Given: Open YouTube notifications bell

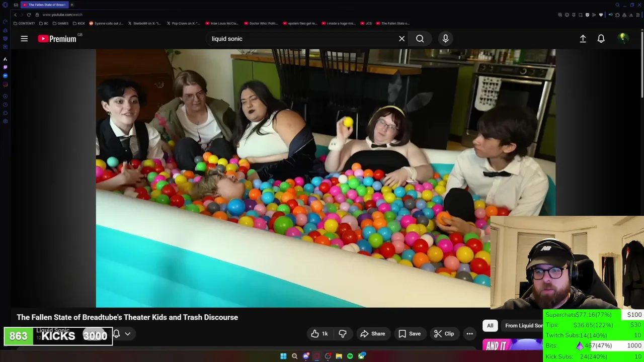Looking at the screenshot, I should 601,39.
